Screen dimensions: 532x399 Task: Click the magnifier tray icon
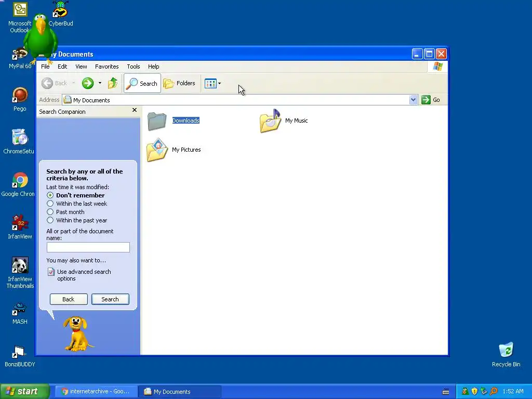click(494, 391)
